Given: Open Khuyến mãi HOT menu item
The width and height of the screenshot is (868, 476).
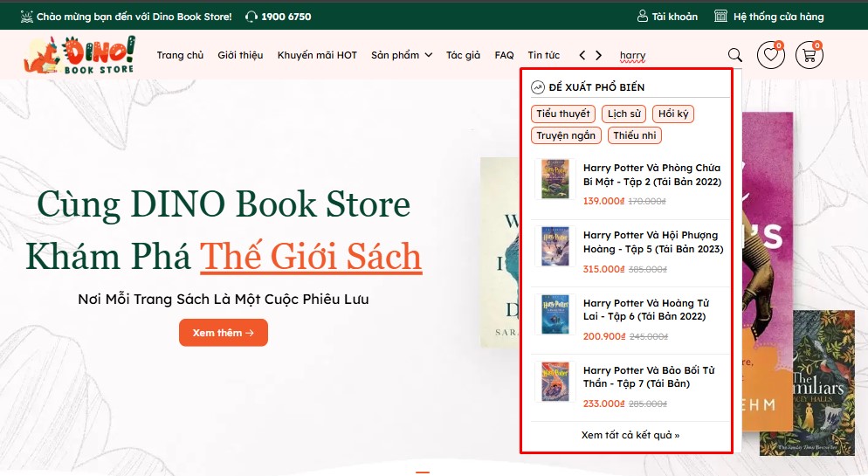Looking at the screenshot, I should coord(317,55).
